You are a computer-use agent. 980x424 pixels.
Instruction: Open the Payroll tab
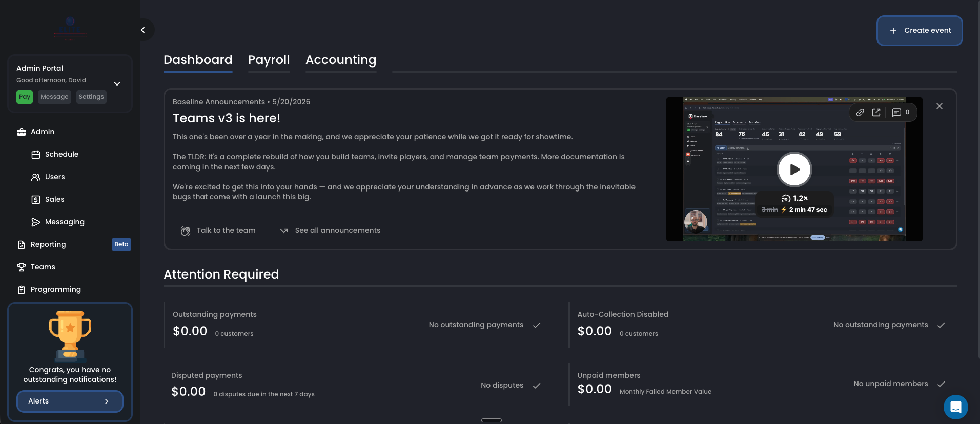(269, 60)
